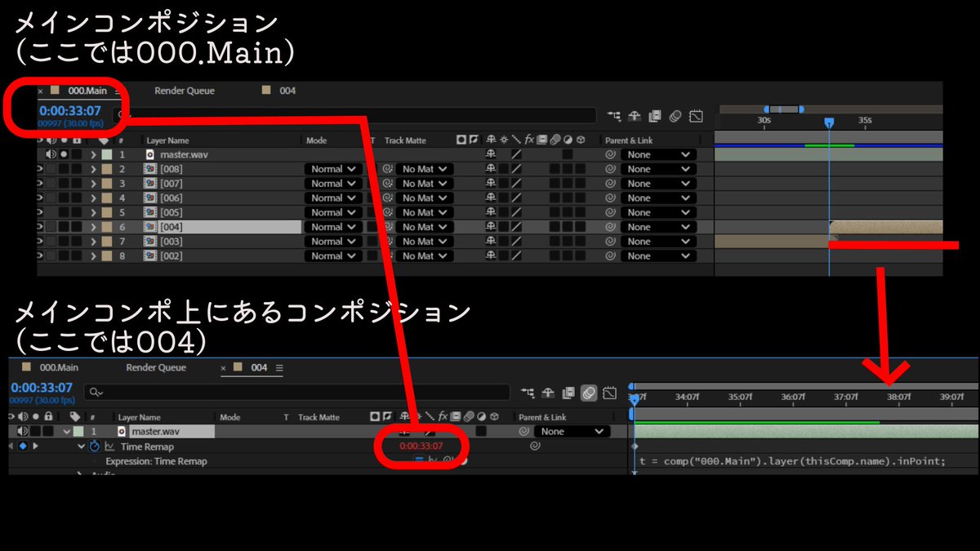The height and width of the screenshot is (551, 980).
Task: Open 004 panel menu icon
Action: (x=278, y=368)
